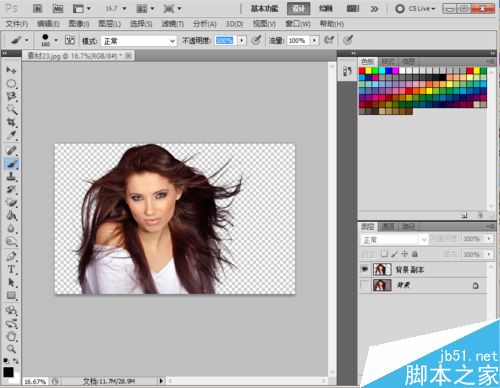Screen dimensions: 500x388
Task: Toggle tablet pressure for size
Action: pos(348,40)
